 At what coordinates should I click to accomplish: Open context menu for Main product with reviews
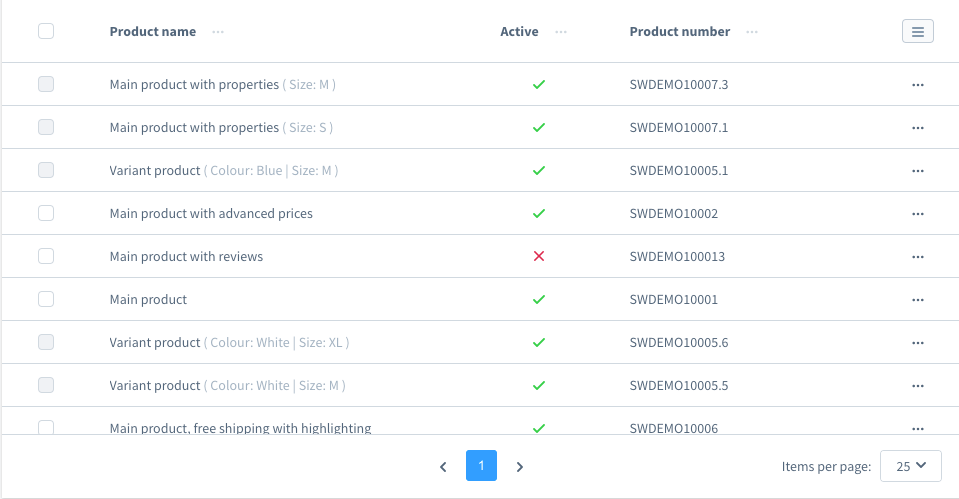click(x=917, y=257)
